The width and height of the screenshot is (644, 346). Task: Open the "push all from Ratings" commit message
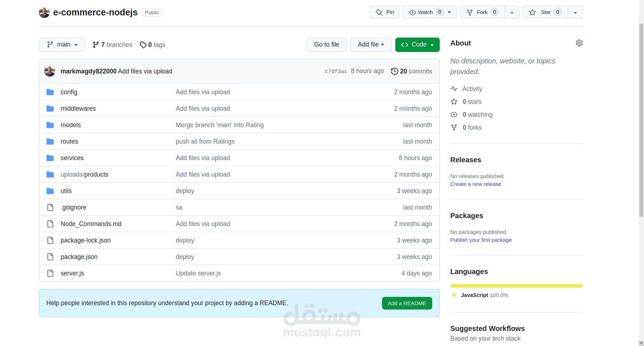click(x=205, y=141)
